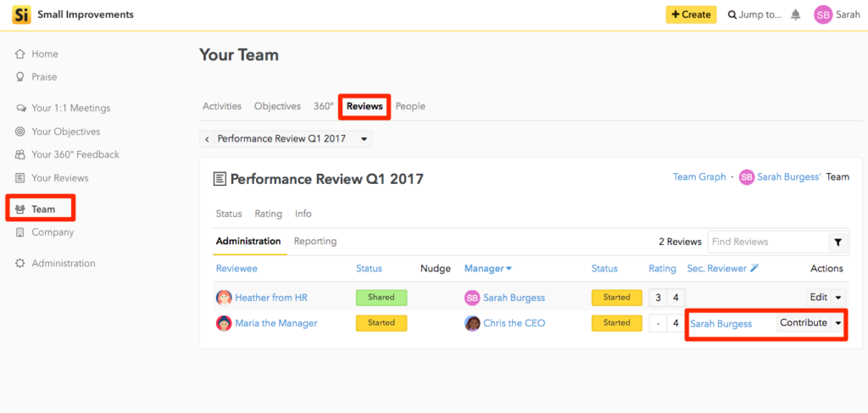Expand the arrow beside Contribute button
Image resolution: width=868 pixels, height=413 pixels.
[x=838, y=323]
